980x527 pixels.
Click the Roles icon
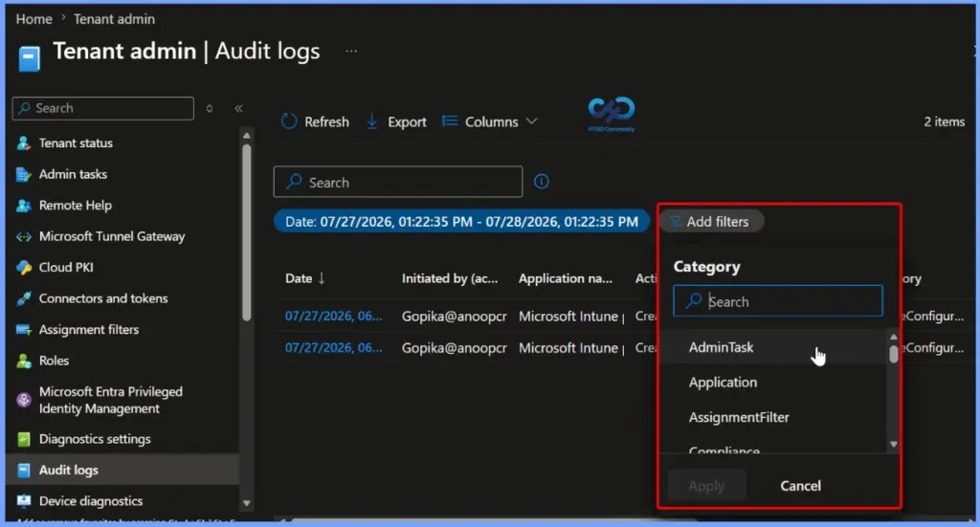24,361
